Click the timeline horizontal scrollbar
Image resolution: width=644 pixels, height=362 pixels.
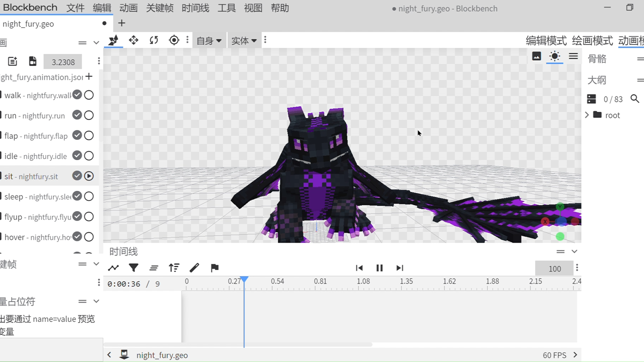[x=238, y=345]
